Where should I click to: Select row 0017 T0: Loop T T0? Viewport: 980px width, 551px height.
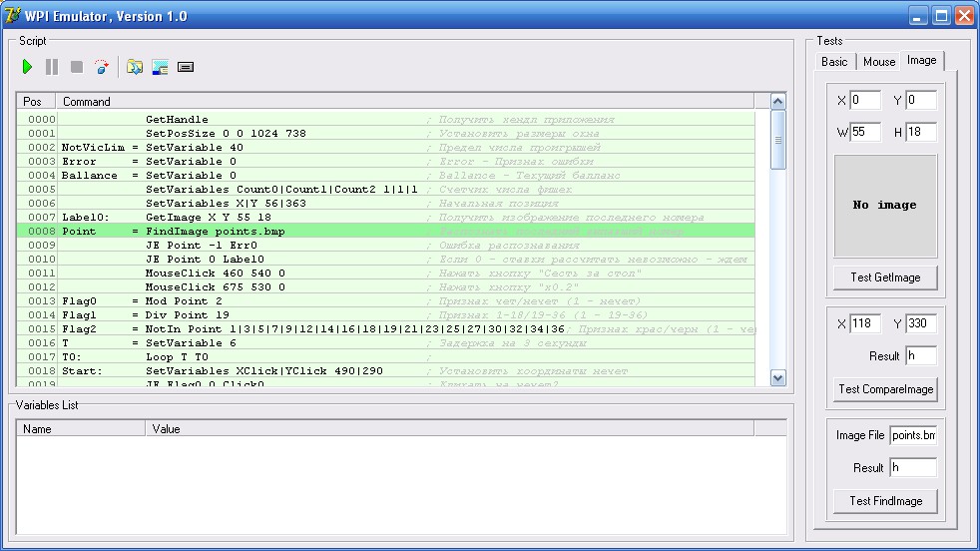(x=385, y=357)
